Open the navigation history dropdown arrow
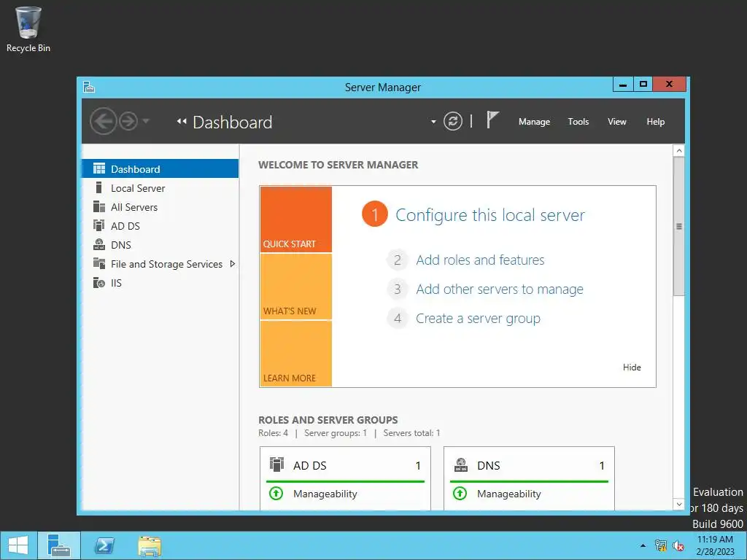 [x=146, y=121]
